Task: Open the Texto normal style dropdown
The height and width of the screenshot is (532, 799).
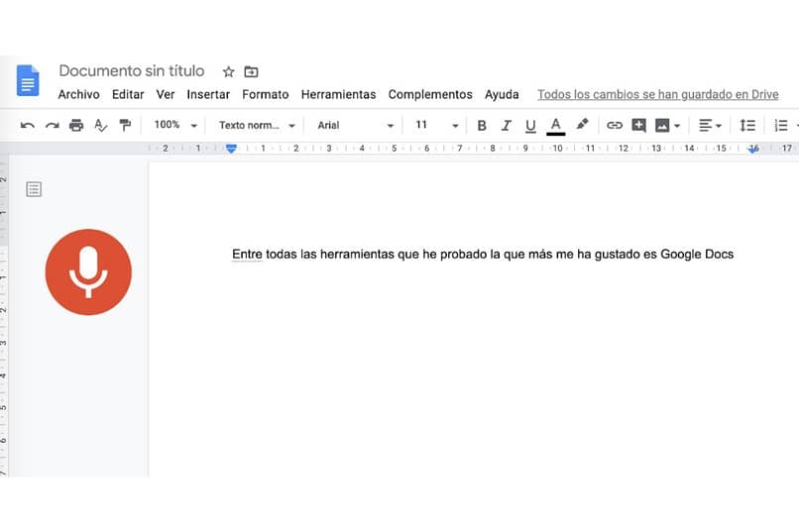Action: point(257,125)
